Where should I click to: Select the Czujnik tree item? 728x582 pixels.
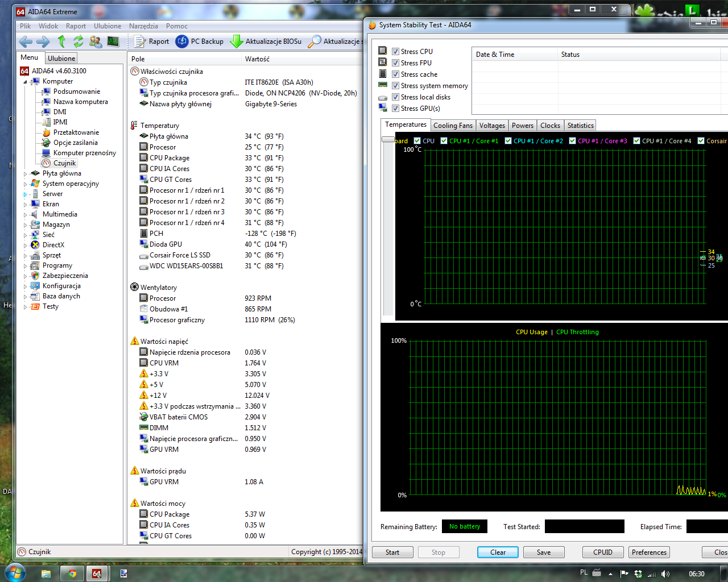pyautogui.click(x=64, y=163)
